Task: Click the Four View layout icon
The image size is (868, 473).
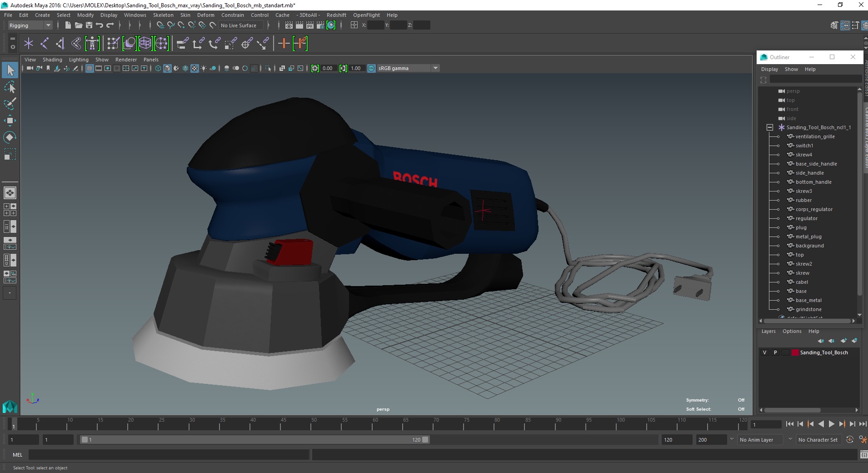Action: coord(10,210)
